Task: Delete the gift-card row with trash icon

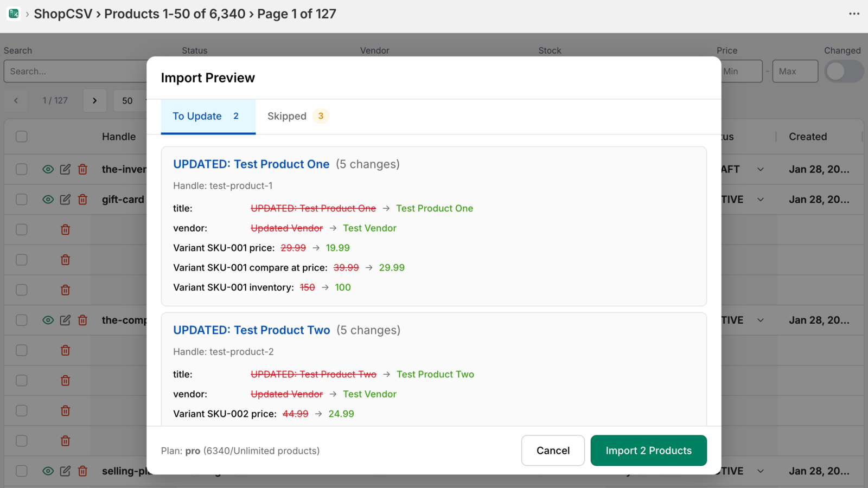Action: (82, 199)
